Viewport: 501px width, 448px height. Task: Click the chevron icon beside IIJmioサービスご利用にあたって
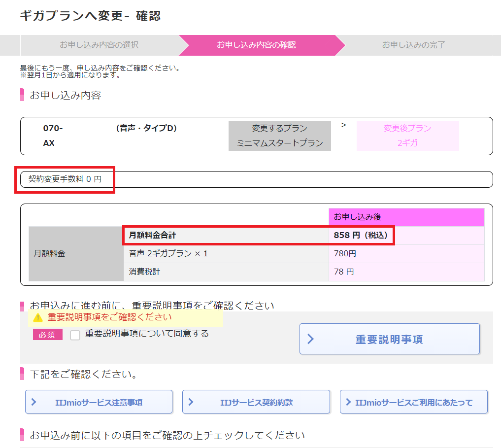point(349,402)
